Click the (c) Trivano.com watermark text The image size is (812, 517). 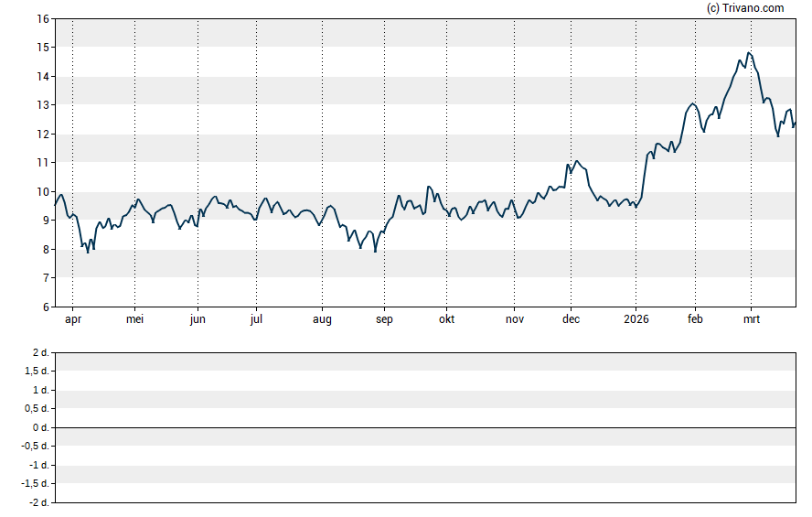[745, 8]
